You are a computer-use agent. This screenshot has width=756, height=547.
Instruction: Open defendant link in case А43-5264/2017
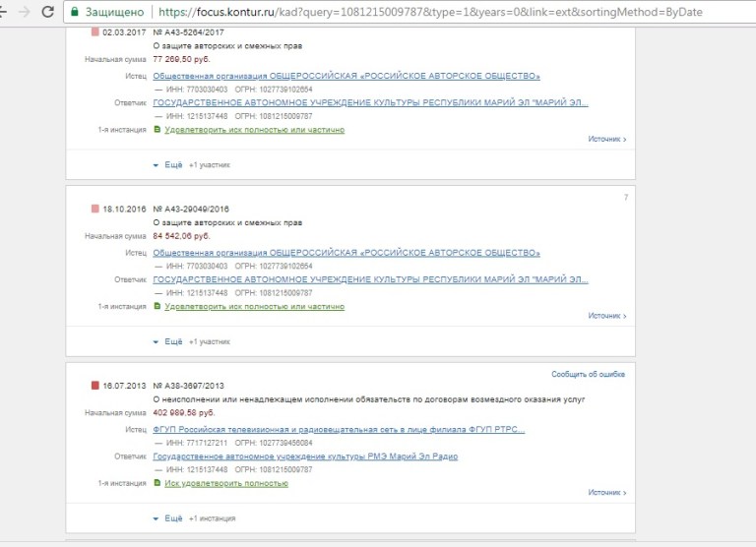pyautogui.click(x=370, y=102)
